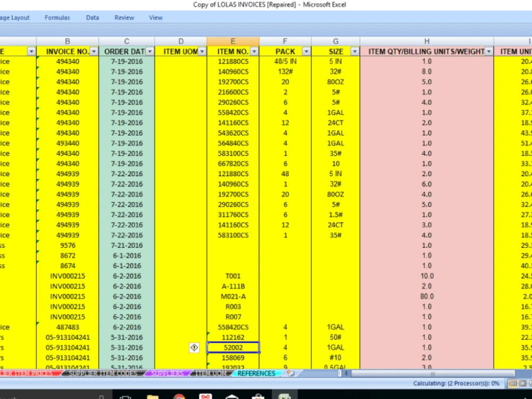Switch to the ITEM UOM sheet tab
Image resolution: width=532 pixels, height=399 pixels.
[x=211, y=373]
